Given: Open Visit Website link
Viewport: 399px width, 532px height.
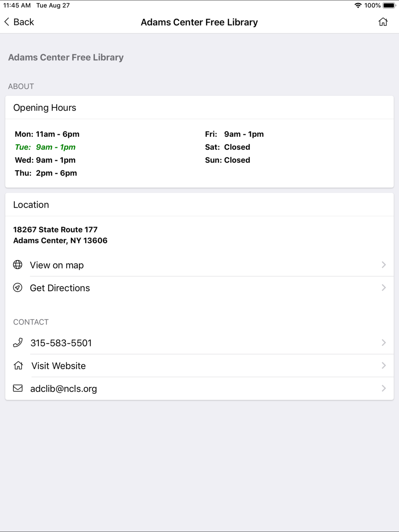Looking at the screenshot, I should point(59,366).
